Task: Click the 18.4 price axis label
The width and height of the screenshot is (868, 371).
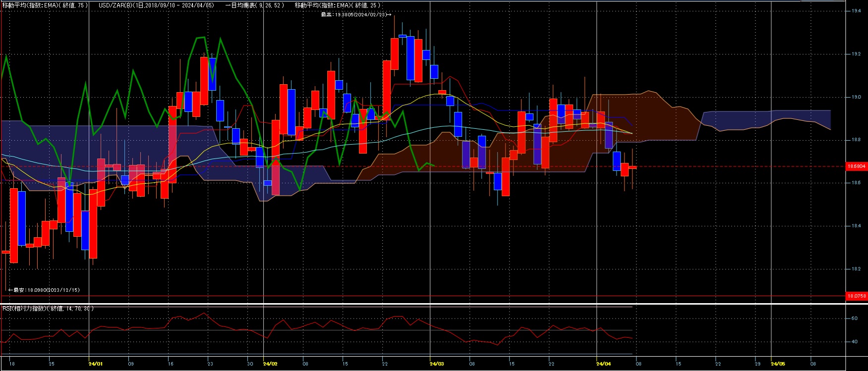Action: (x=856, y=226)
